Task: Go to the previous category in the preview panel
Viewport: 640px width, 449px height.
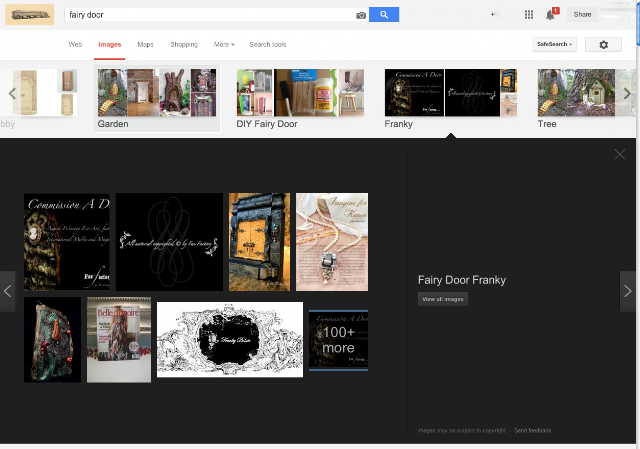Action: [8, 291]
